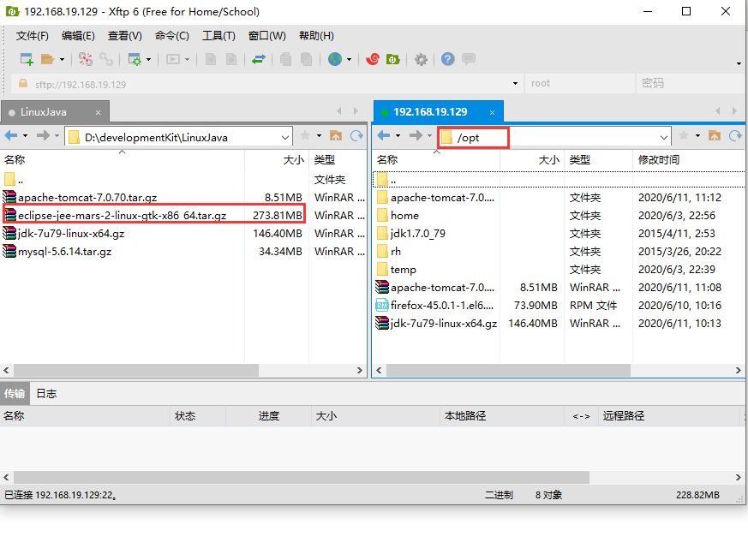
Task: Open local Back history dropdown arrow
Action: click(26, 136)
